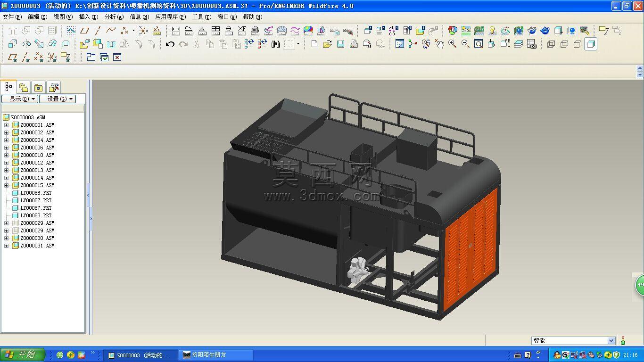Toggle datum planes display eye icon

pos(13,57)
